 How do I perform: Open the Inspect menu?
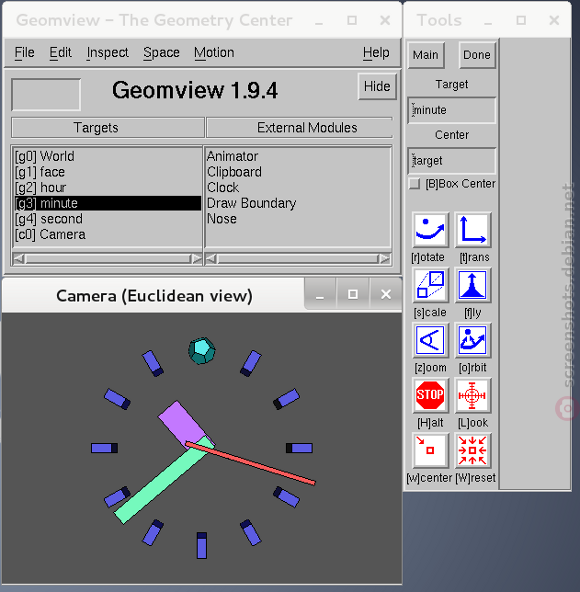click(x=107, y=52)
